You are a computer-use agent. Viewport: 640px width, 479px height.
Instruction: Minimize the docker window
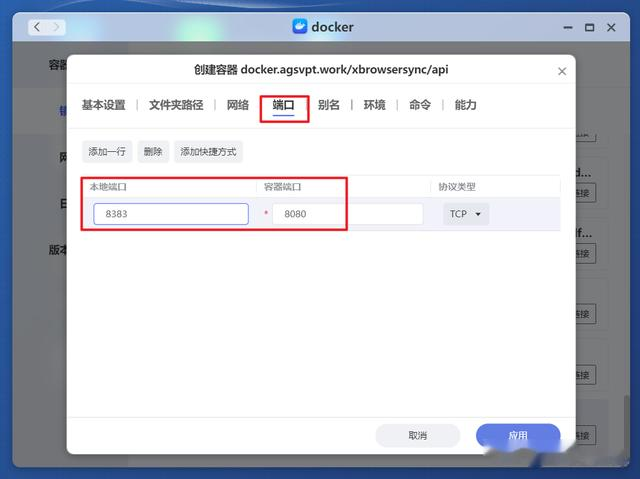click(568, 27)
